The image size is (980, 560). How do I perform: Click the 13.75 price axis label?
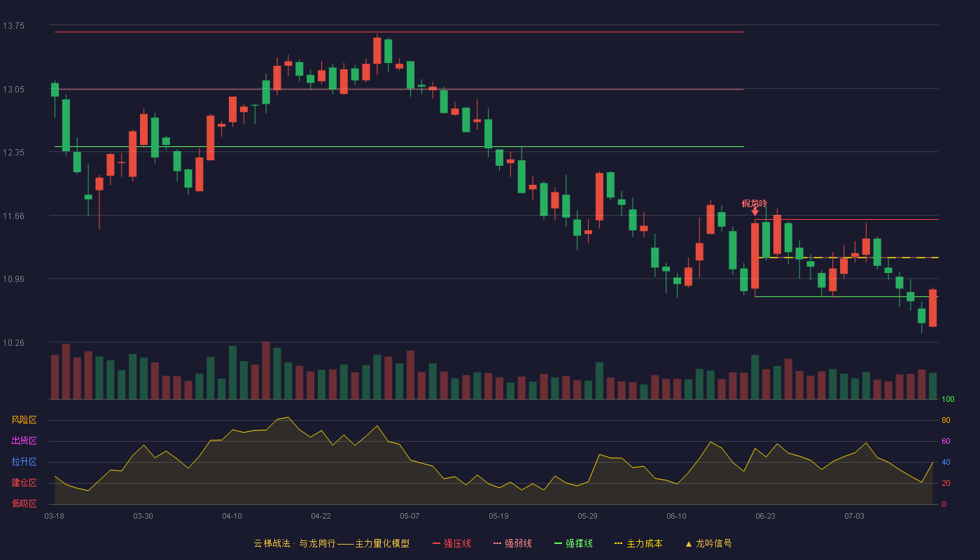(x=13, y=26)
